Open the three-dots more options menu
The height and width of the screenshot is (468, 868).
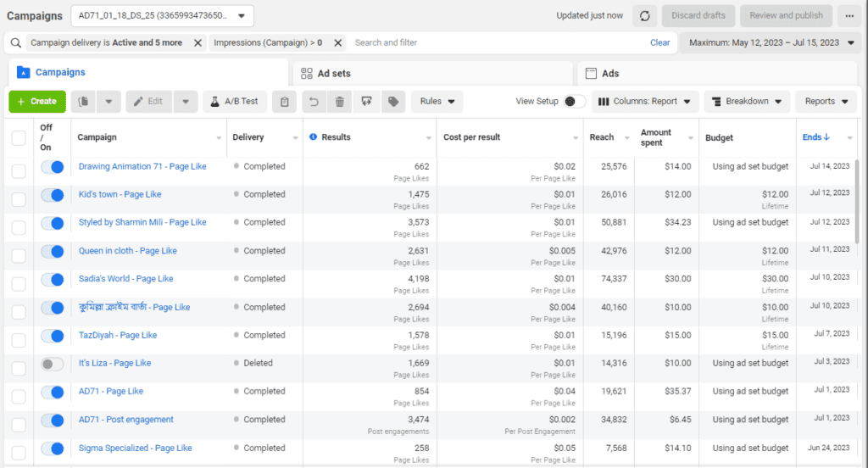(x=849, y=16)
